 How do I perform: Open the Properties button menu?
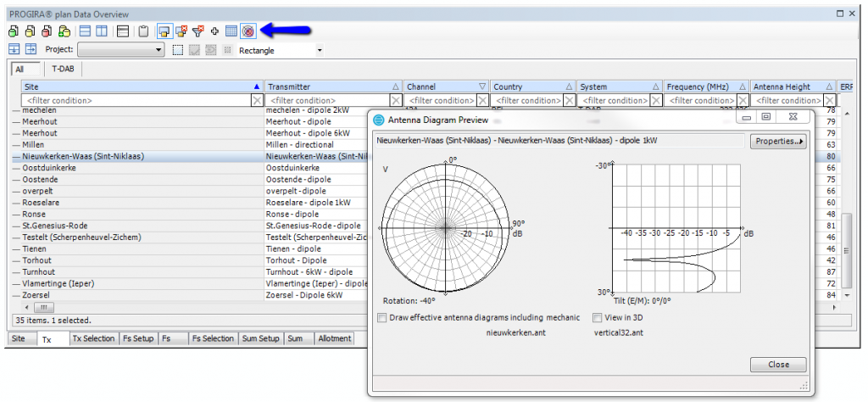pyautogui.click(x=778, y=141)
